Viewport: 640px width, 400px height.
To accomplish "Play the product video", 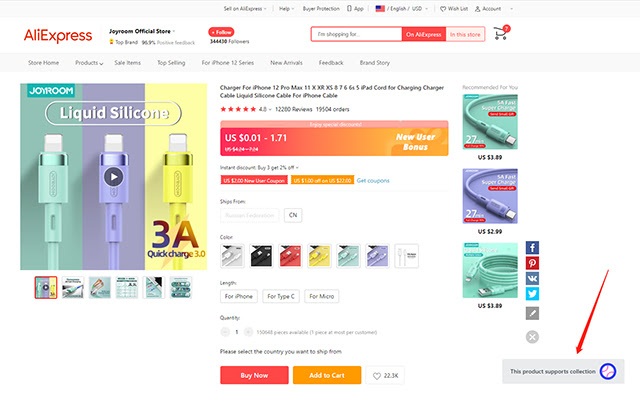I will pyautogui.click(x=113, y=177).
